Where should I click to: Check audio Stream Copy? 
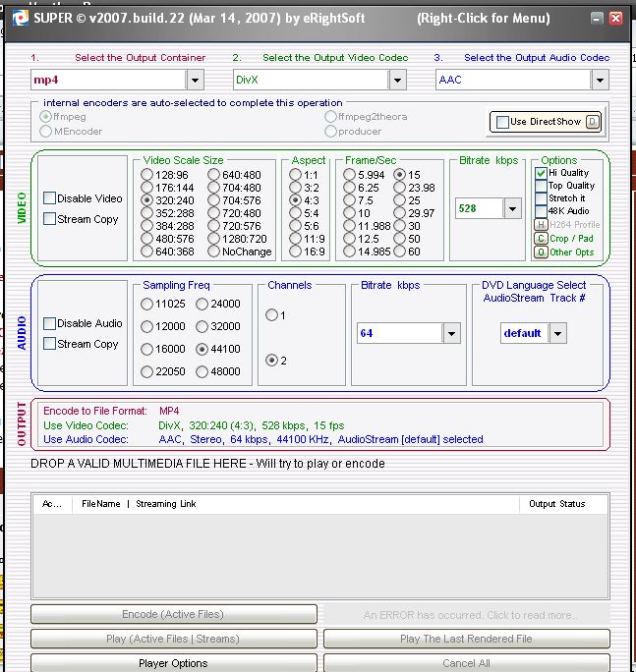click(50, 344)
